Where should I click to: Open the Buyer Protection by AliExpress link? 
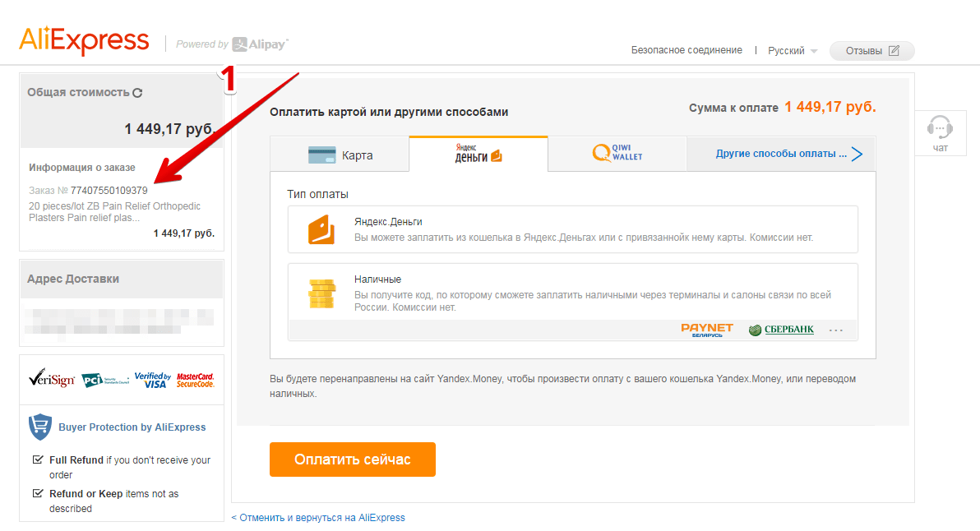pyautogui.click(x=132, y=427)
